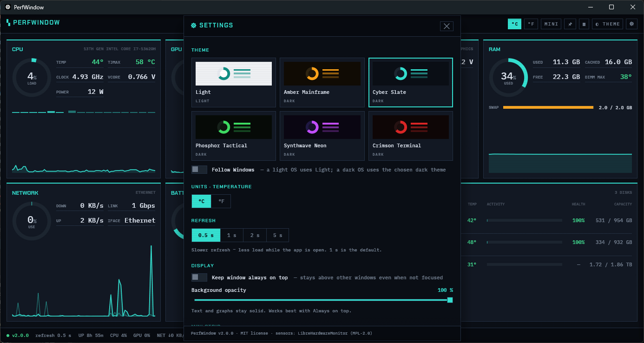
Task: Click the network LINK value 1 Gbps
Action: point(144,205)
